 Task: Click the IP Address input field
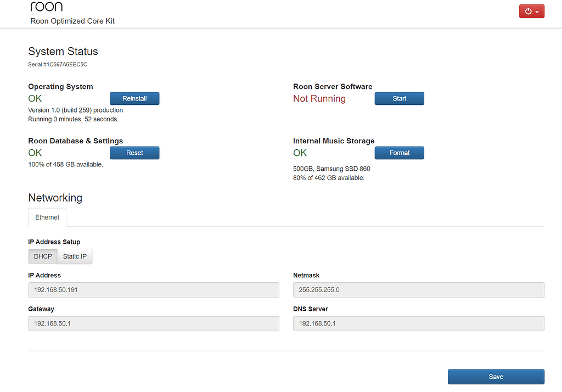(154, 290)
